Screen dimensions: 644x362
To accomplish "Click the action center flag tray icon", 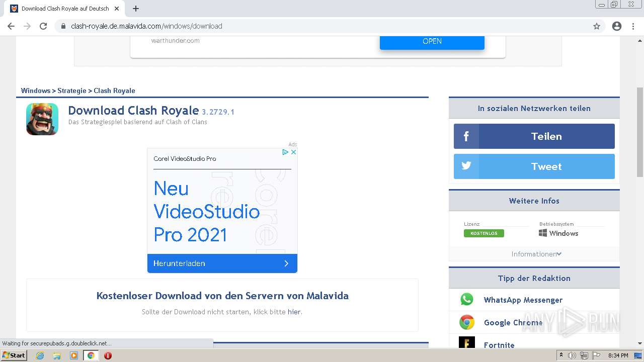I will 595,355.
